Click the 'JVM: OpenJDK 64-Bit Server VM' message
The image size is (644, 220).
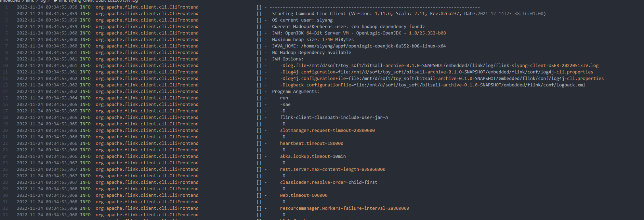click(x=359, y=33)
